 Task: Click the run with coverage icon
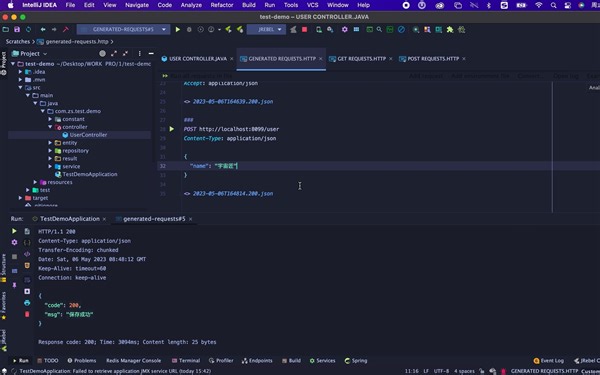pyautogui.click(x=200, y=29)
